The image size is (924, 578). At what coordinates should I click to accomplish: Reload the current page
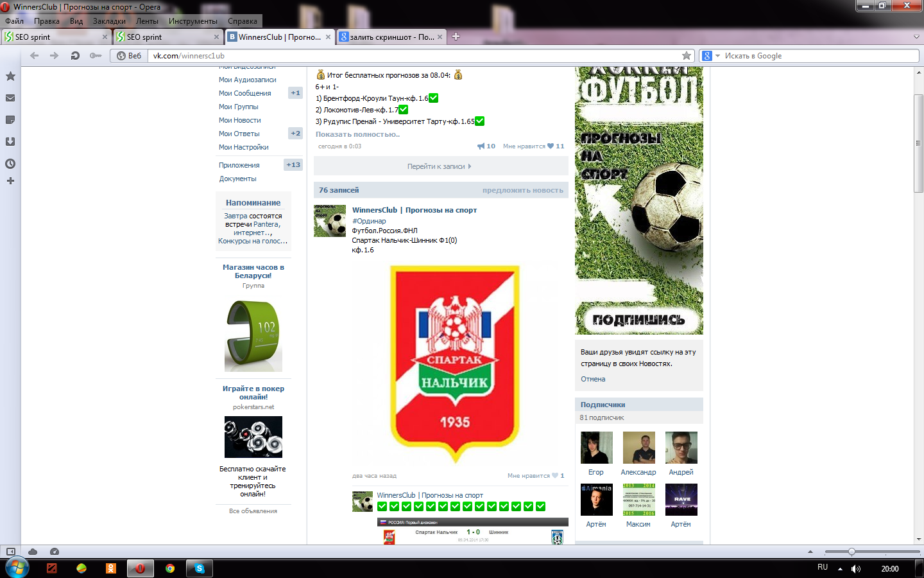click(75, 56)
